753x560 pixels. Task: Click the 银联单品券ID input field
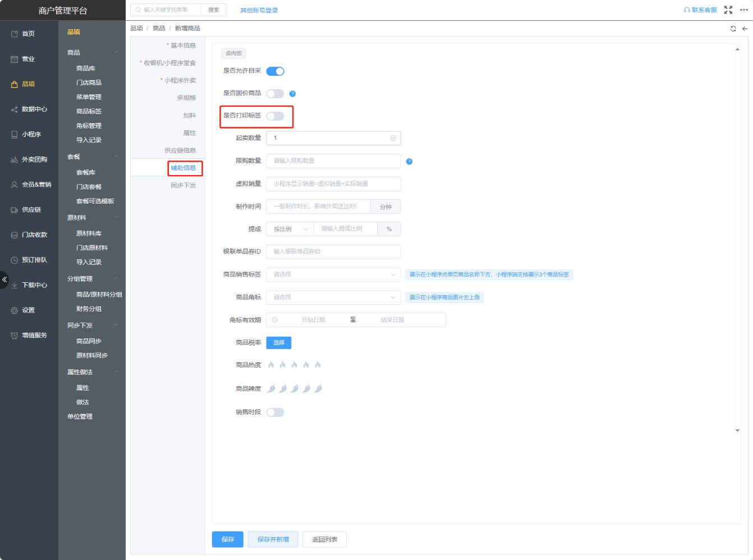pyautogui.click(x=333, y=251)
